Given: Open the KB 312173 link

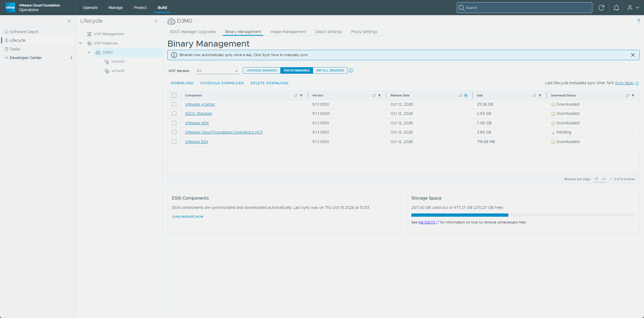Looking at the screenshot, I should pos(427,222).
